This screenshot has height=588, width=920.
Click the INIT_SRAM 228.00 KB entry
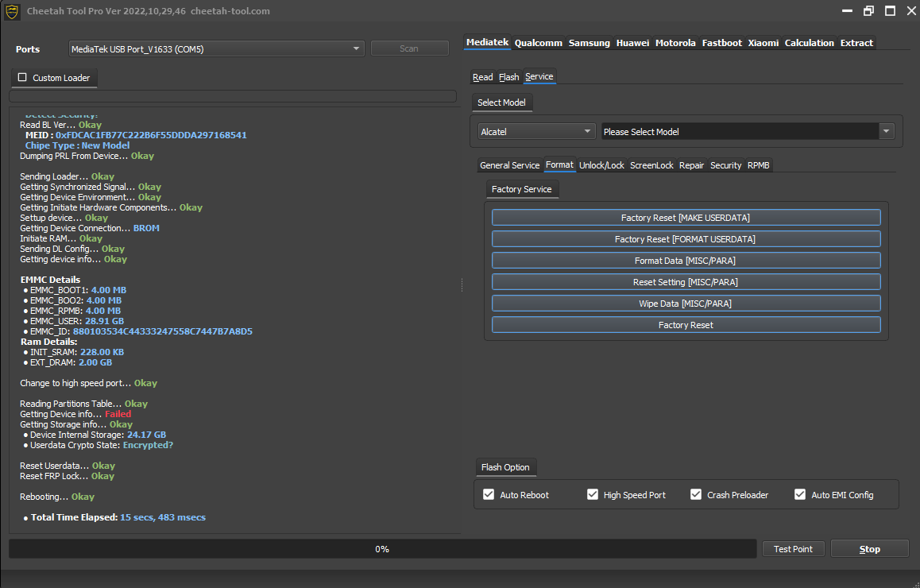73,352
